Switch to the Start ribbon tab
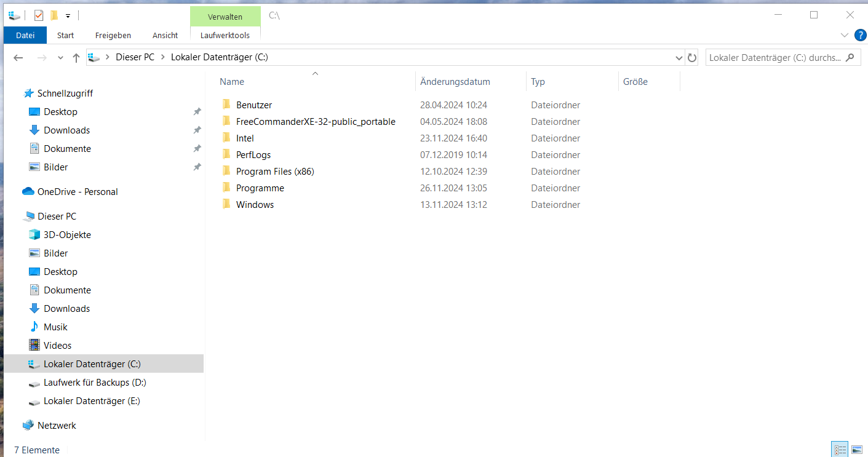Image resolution: width=868 pixels, height=457 pixels. [x=66, y=35]
